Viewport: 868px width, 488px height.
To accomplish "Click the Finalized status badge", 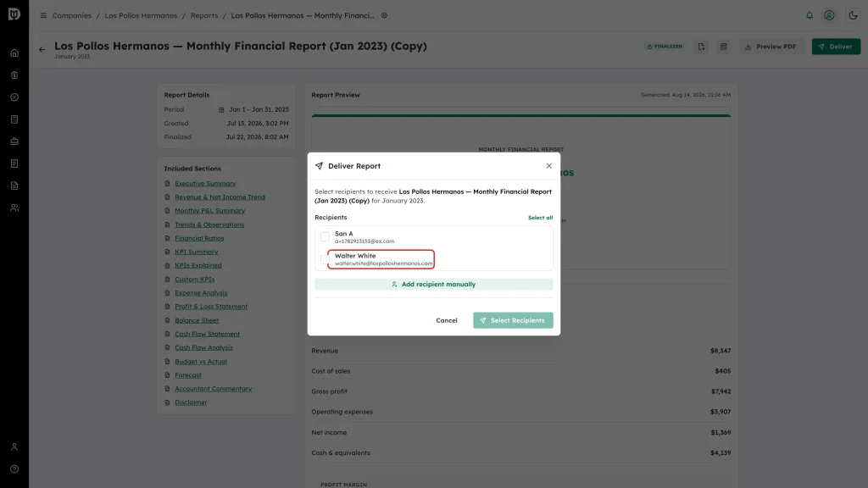I will 665,47.
